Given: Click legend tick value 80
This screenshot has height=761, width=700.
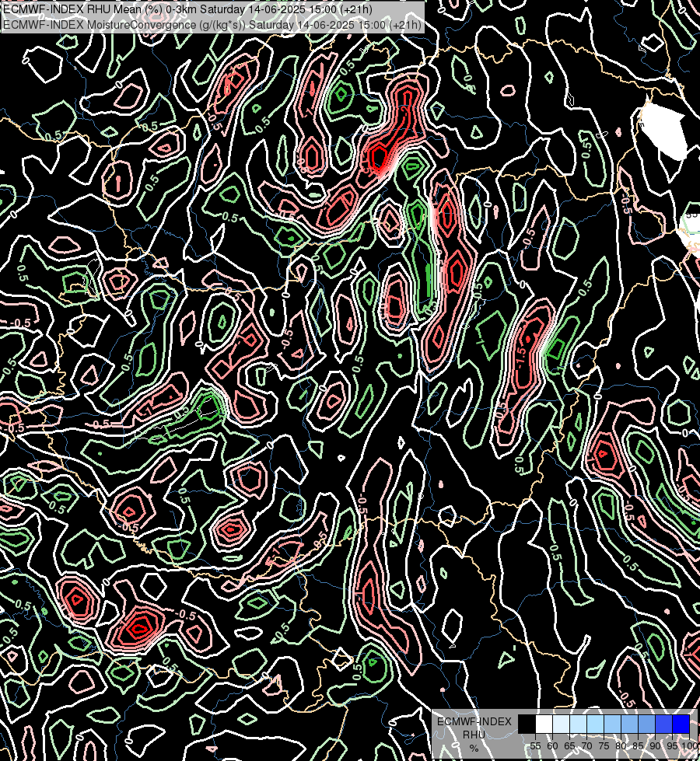Looking at the screenshot, I should (x=621, y=746).
